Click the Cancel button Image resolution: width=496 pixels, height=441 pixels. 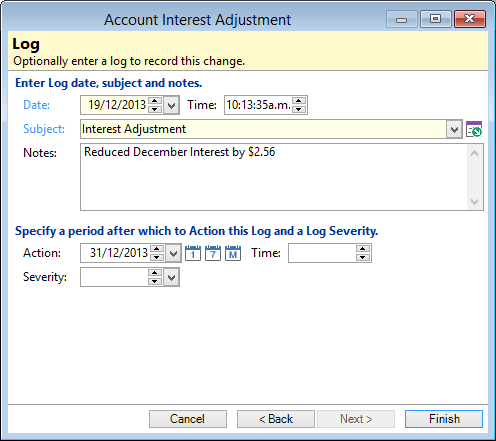pos(188,419)
